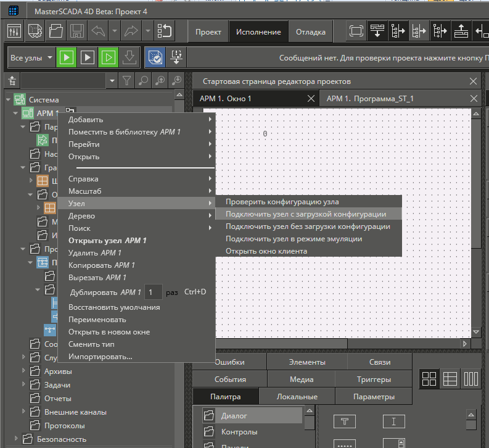Expand the Задачи tree node
The image size is (489, 448).
(23, 384)
